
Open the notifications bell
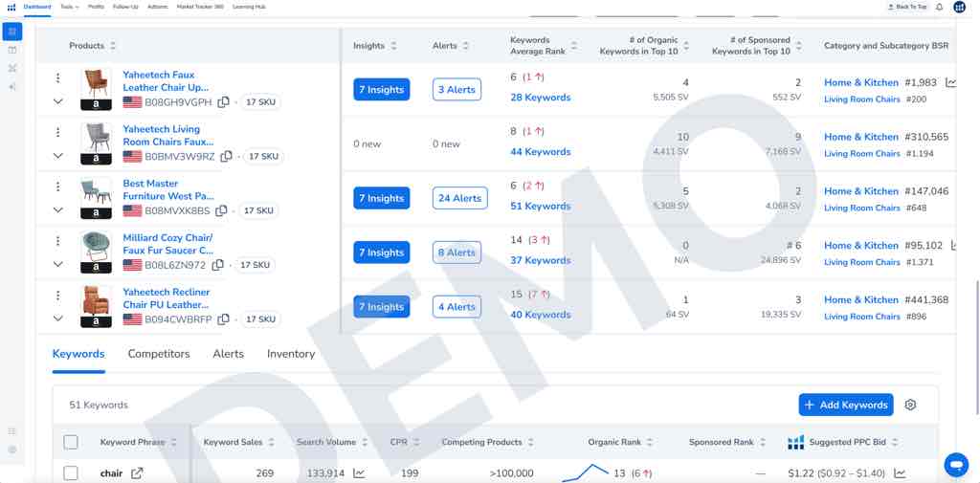(940, 7)
